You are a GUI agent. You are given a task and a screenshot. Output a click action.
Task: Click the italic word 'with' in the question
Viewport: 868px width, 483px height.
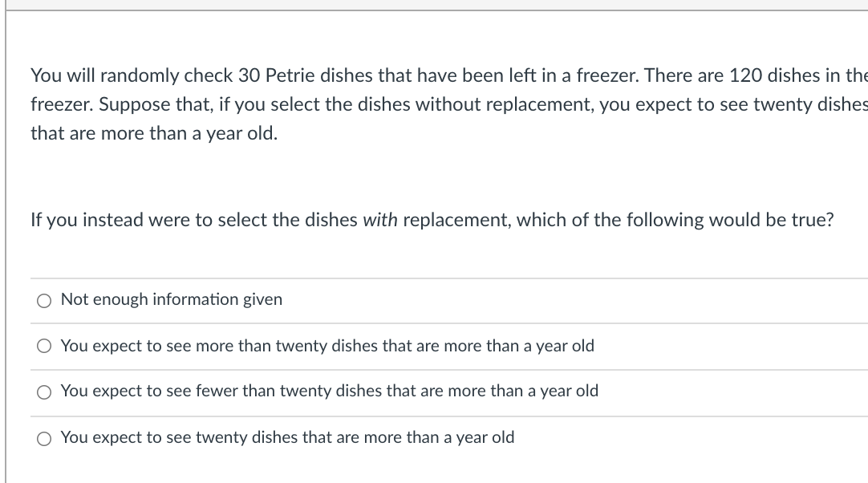pyautogui.click(x=380, y=220)
